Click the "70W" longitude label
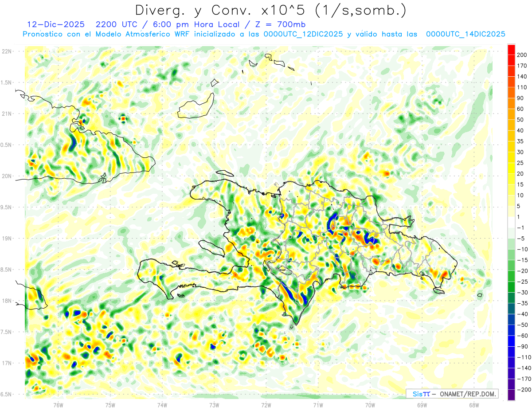The height and width of the screenshot is (411, 532). tap(370, 405)
